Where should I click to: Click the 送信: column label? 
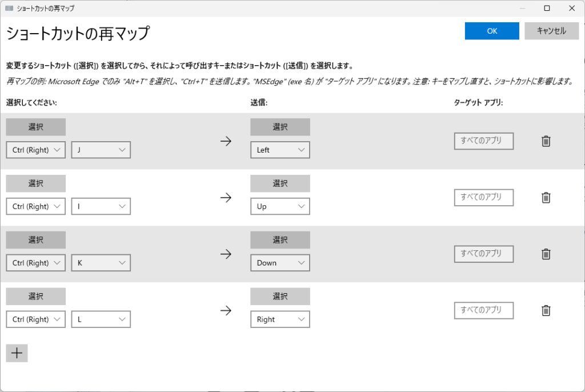(x=259, y=103)
